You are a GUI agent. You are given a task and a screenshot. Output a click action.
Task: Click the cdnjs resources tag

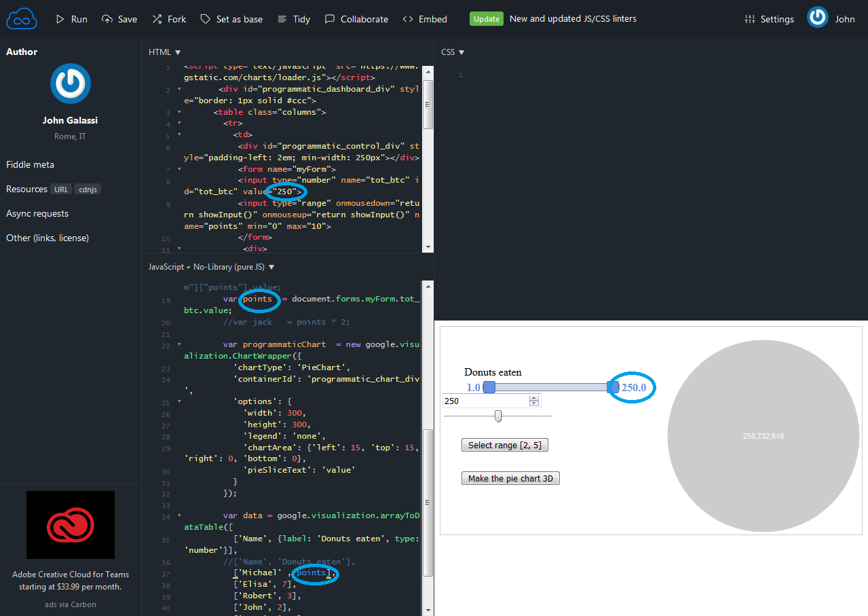tap(88, 189)
